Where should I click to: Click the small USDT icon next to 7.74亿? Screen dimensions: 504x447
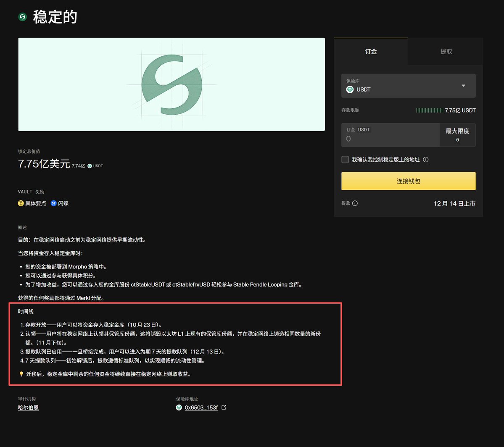click(x=90, y=166)
